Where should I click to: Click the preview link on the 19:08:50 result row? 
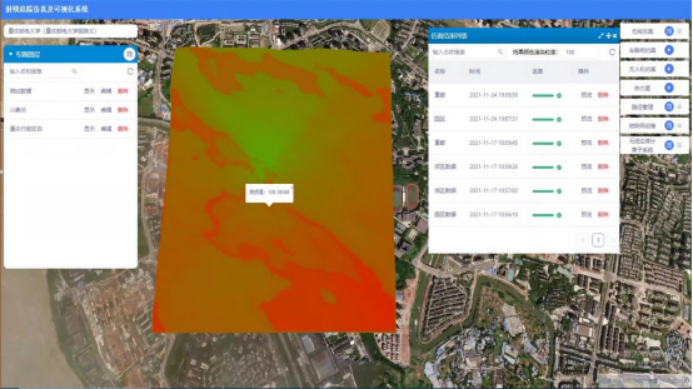[x=586, y=95]
